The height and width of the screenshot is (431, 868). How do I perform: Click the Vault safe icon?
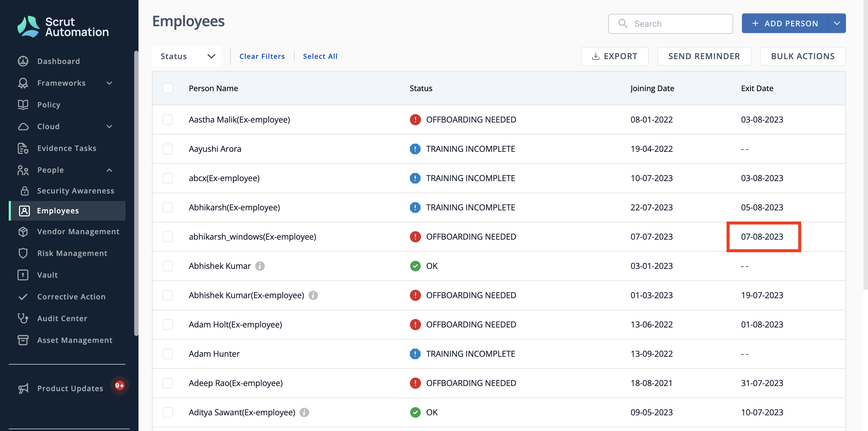coord(23,275)
